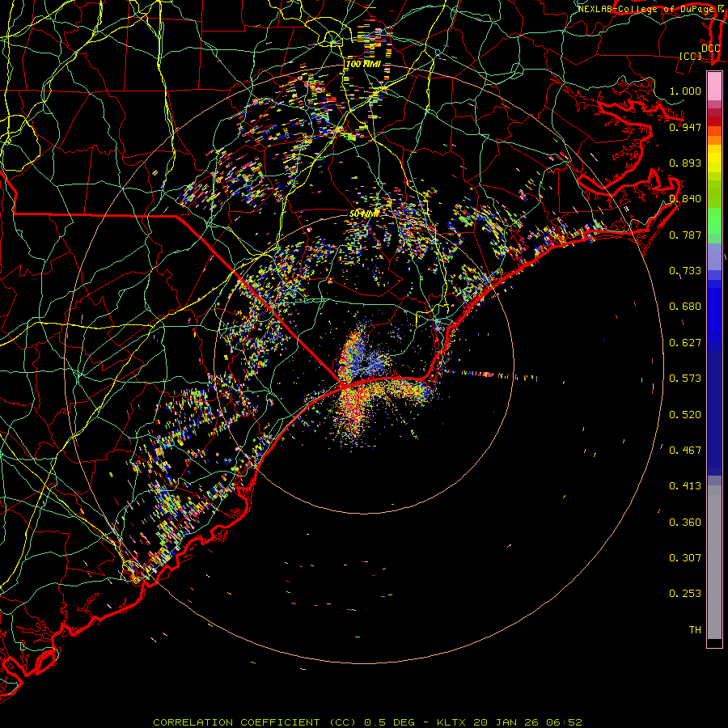Click the 0.627 scale value
Screen dimensions: 728x728
tap(685, 343)
